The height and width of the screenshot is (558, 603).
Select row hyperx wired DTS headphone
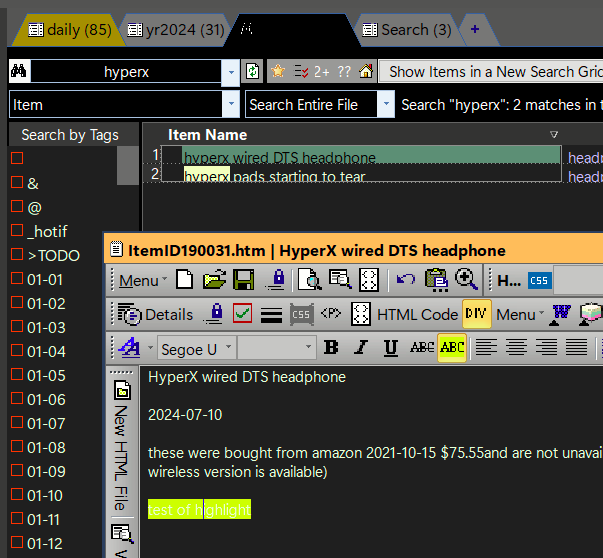(x=361, y=155)
